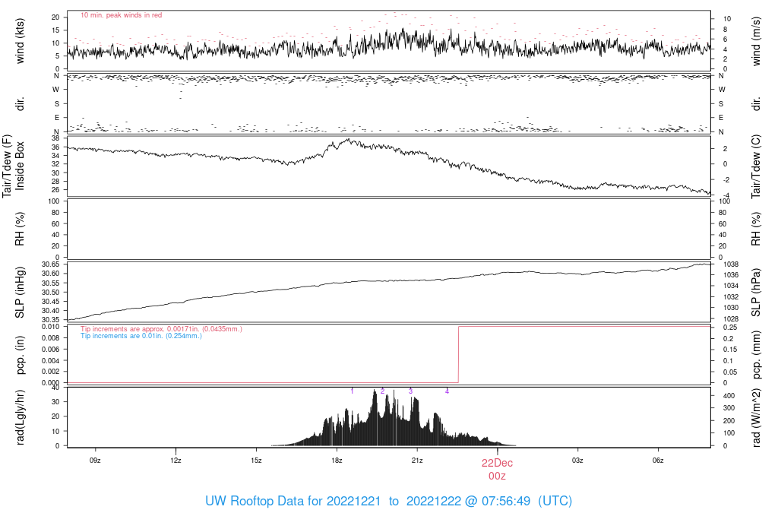Click the '10 min. peak winds in red' note

tap(121, 15)
